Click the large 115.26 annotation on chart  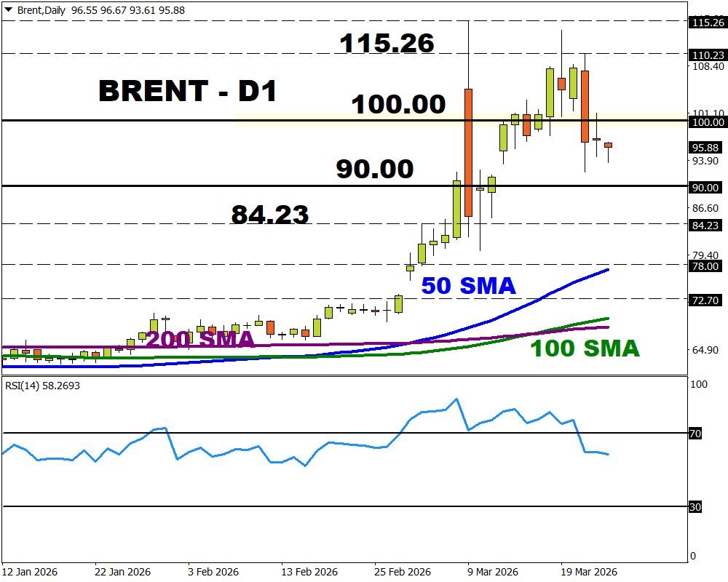click(387, 44)
